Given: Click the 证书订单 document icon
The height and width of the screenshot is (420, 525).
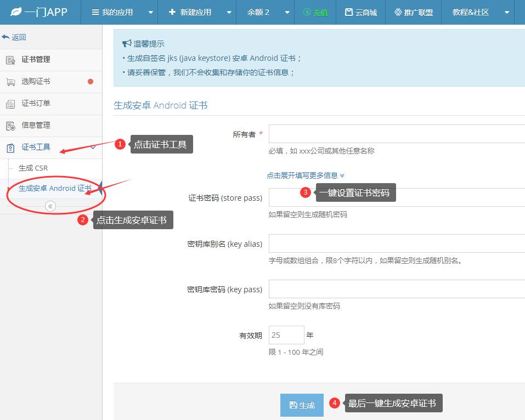Looking at the screenshot, I should (x=10, y=104).
